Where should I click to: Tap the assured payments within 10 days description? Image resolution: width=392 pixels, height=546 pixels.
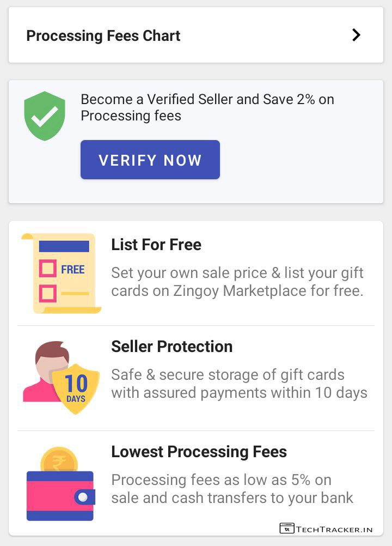[x=239, y=384]
